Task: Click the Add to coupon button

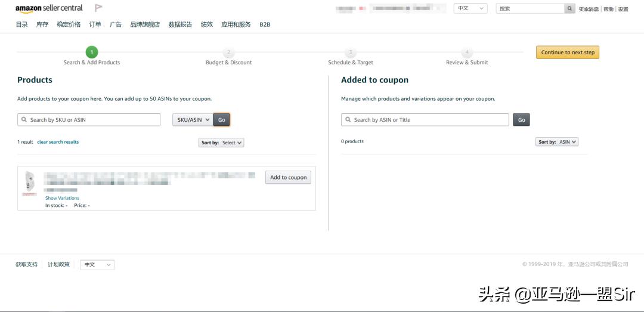Action: (x=288, y=177)
